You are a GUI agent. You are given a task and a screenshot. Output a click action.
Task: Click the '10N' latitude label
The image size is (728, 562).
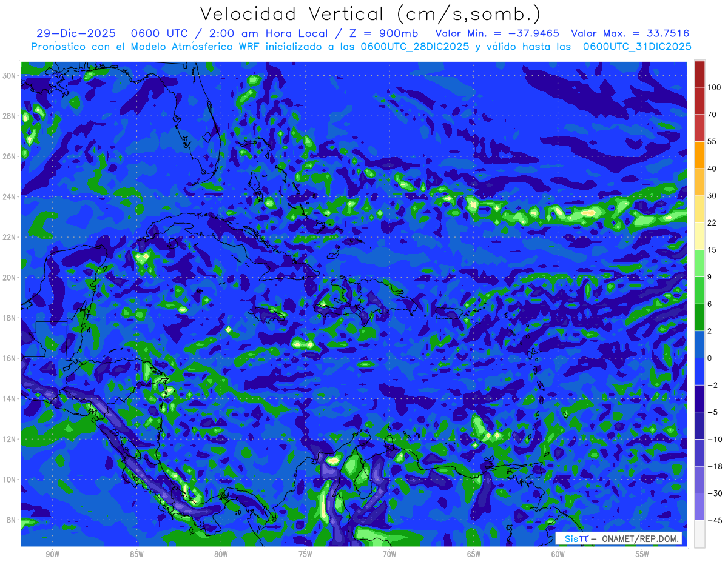pyautogui.click(x=10, y=480)
